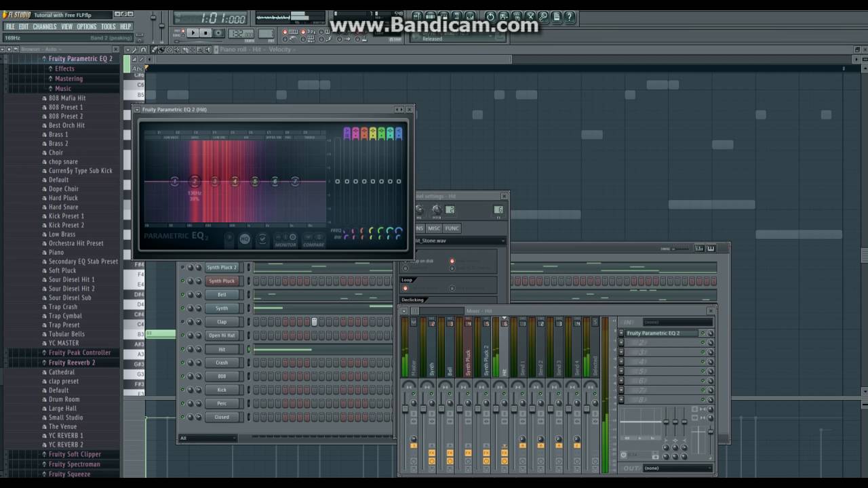Open the HELP menu
868x488 pixels.
click(x=125, y=26)
